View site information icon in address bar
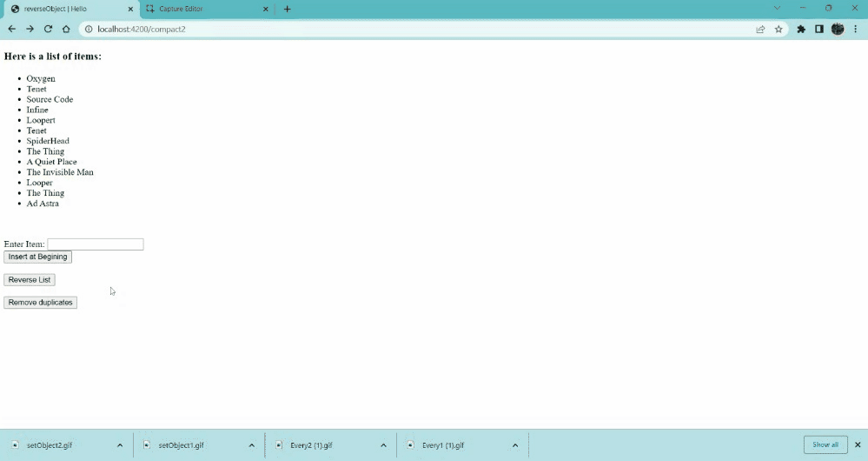Viewport: 868px width, 461px height. click(x=88, y=30)
